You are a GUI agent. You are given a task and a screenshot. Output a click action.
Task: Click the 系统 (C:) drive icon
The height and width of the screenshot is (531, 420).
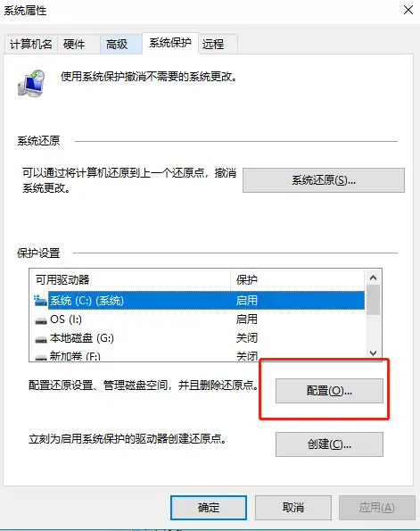pyautogui.click(x=40, y=301)
